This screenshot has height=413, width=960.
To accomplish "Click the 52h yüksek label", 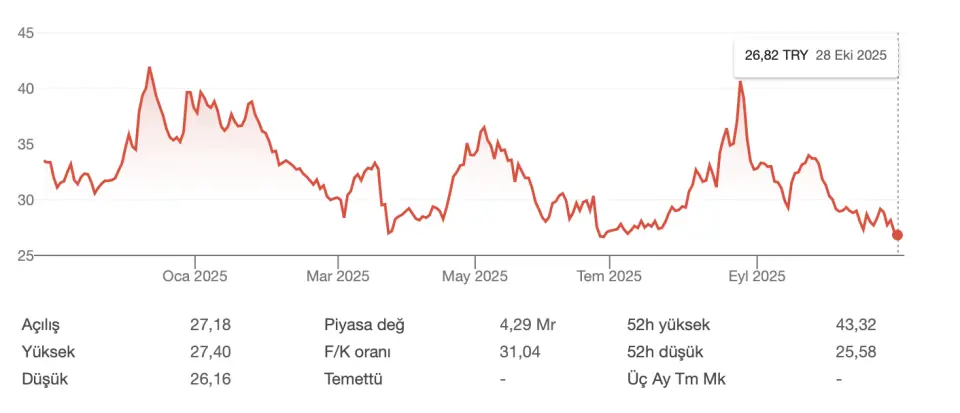I will 668,325.
